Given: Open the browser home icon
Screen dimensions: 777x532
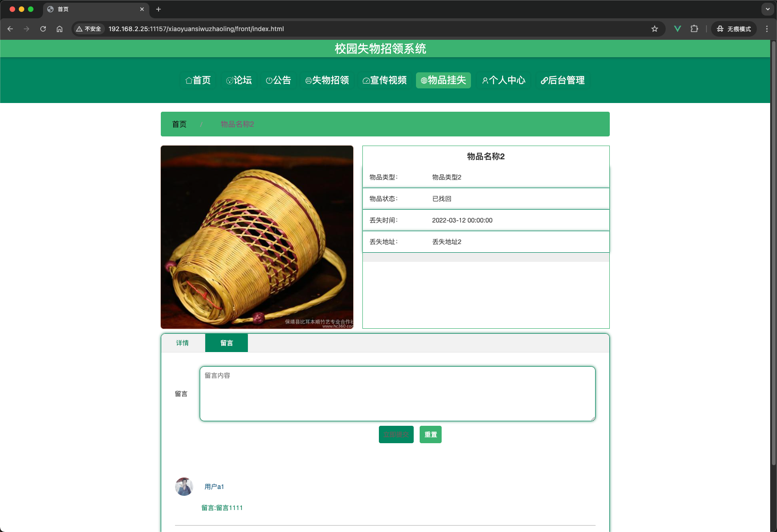Looking at the screenshot, I should pyautogui.click(x=60, y=29).
